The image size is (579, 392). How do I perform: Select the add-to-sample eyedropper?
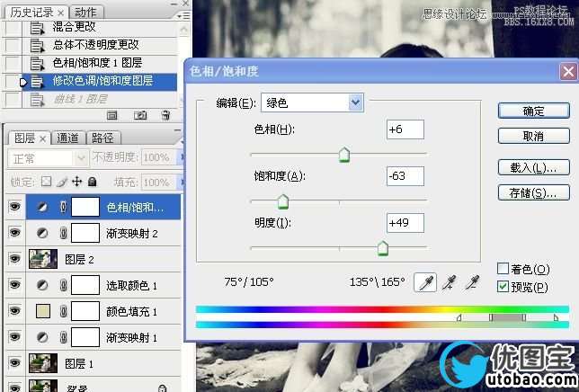[x=450, y=282]
